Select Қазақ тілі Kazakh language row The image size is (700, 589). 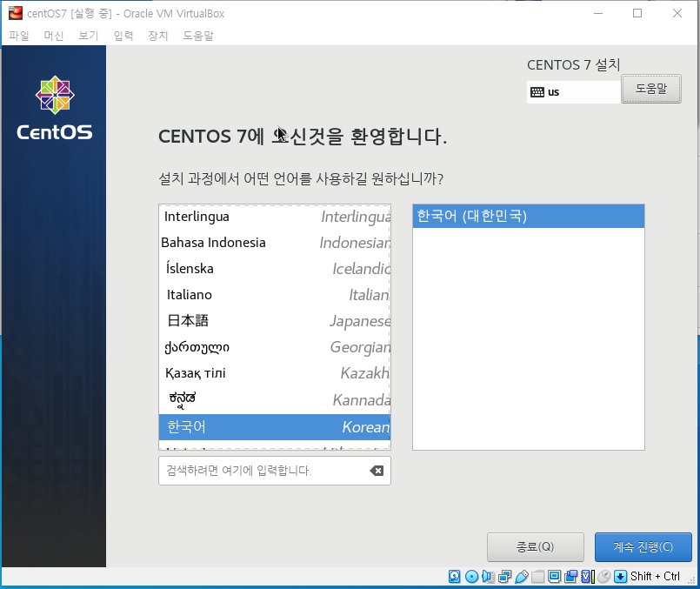275,373
